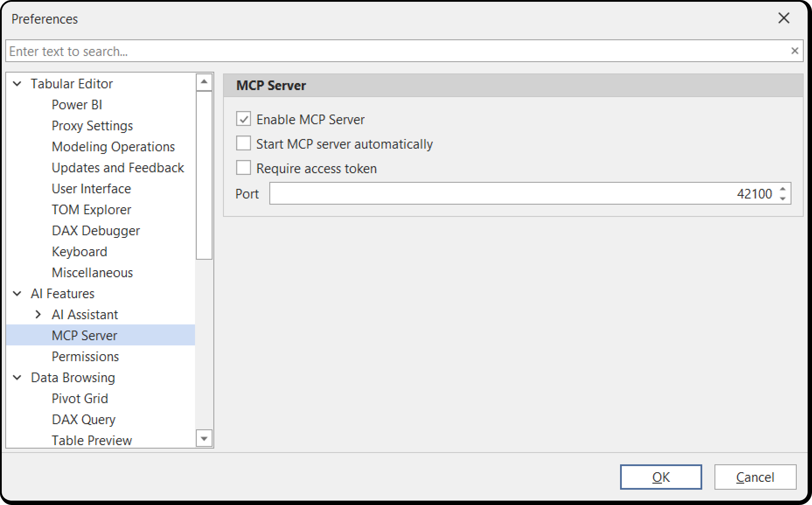
Task: Open Proxy Settings page
Action: pos(92,125)
